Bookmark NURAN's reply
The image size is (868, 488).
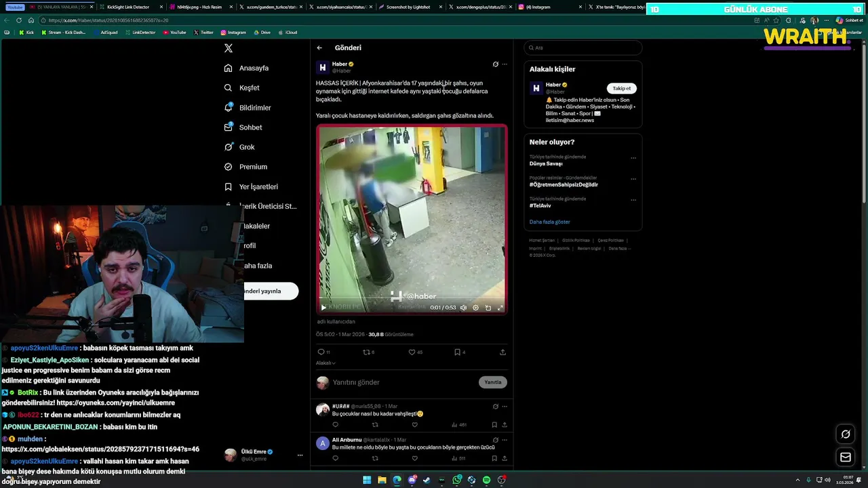click(494, 425)
